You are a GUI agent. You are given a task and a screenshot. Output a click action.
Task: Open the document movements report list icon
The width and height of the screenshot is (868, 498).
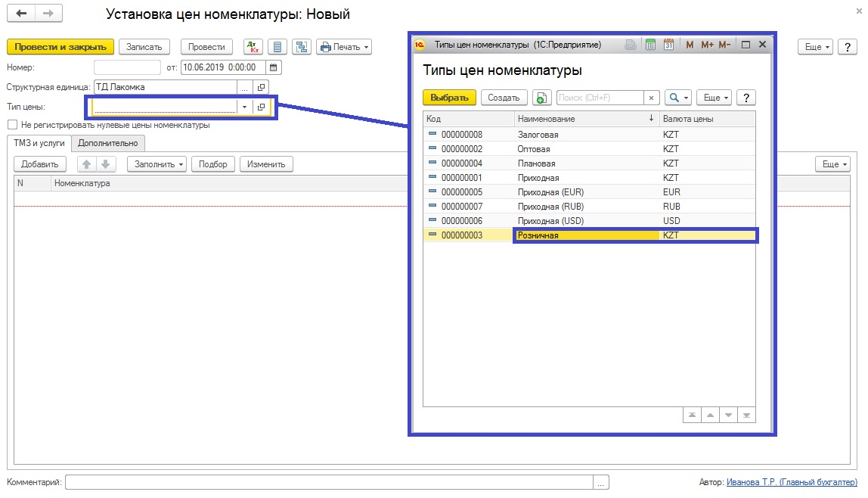(277, 47)
